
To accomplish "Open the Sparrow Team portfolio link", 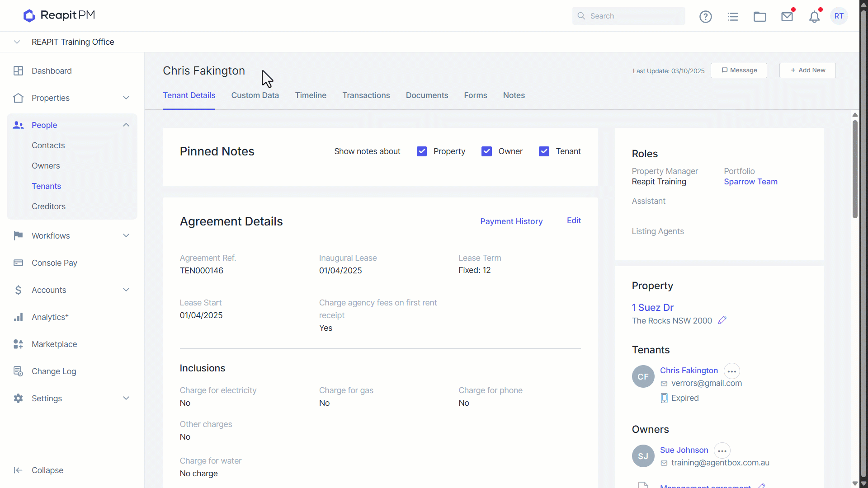I will pyautogui.click(x=750, y=182).
